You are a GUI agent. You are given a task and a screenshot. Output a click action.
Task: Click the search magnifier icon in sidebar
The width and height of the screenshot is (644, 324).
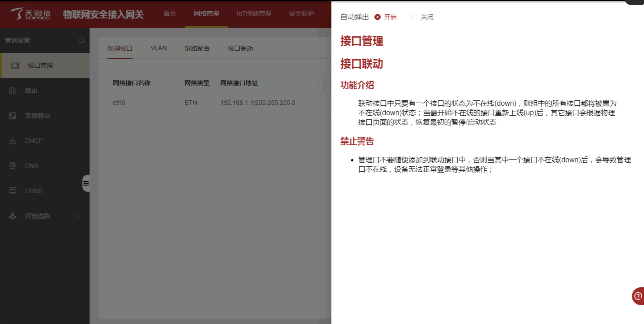tap(81, 40)
